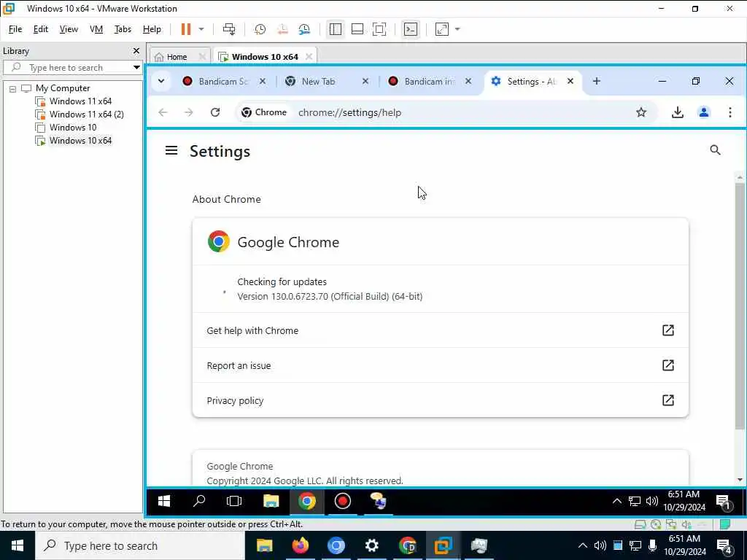Screen dimensions: 747x560
Task: Open Get help with Chrome link
Action: [x=440, y=330]
